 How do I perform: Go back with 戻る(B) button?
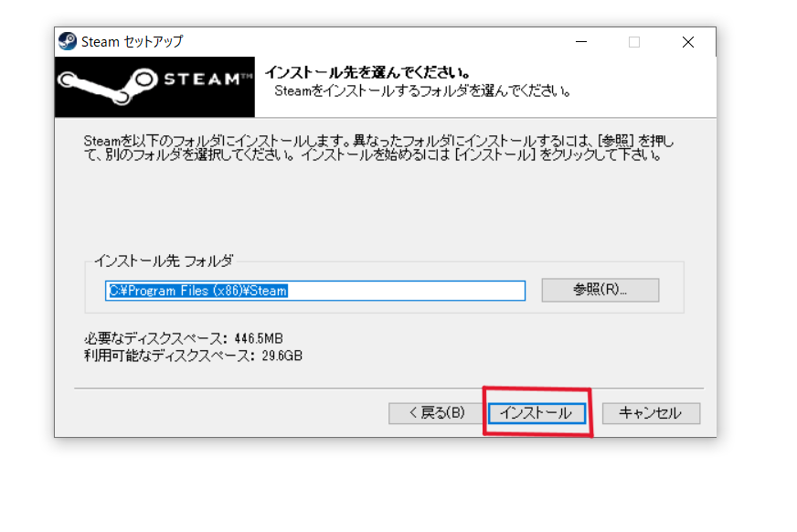point(436,413)
